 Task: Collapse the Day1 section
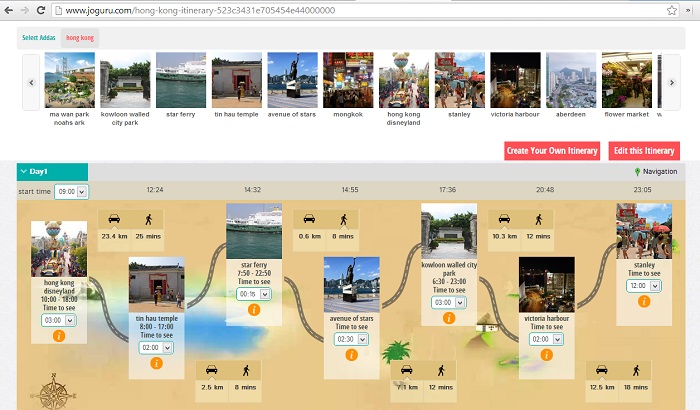pyautogui.click(x=52, y=172)
